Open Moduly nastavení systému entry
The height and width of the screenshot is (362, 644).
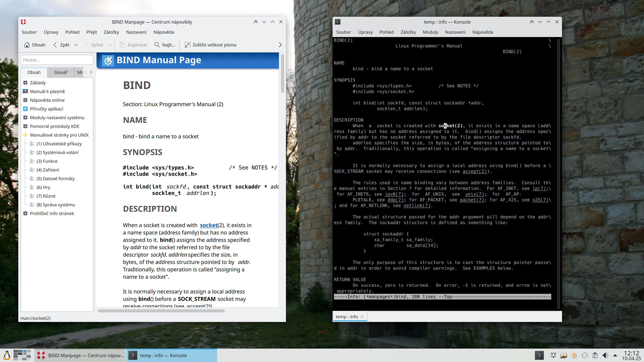click(x=57, y=118)
